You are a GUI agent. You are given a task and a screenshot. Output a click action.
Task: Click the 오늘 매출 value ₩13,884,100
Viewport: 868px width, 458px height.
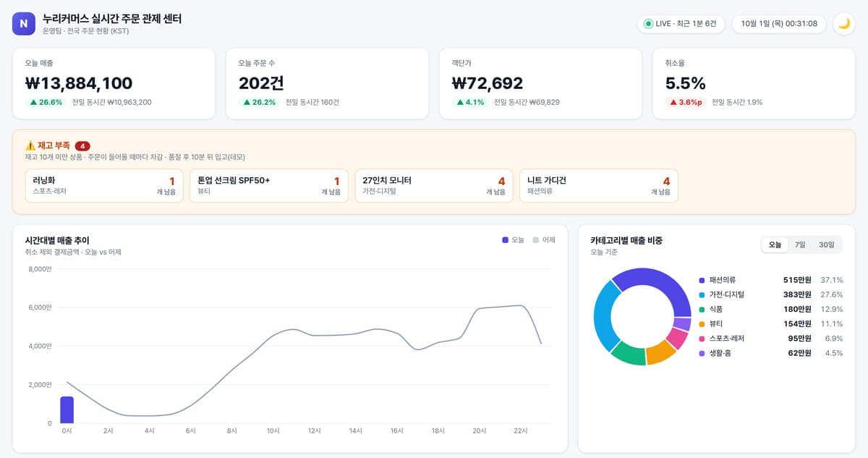click(x=79, y=83)
